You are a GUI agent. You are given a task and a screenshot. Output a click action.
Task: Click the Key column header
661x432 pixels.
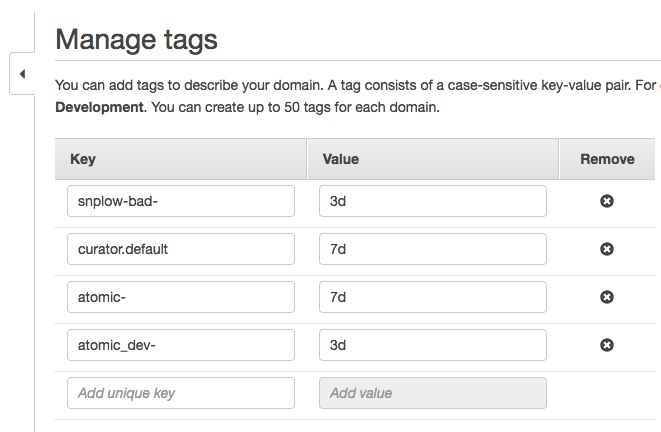83,159
